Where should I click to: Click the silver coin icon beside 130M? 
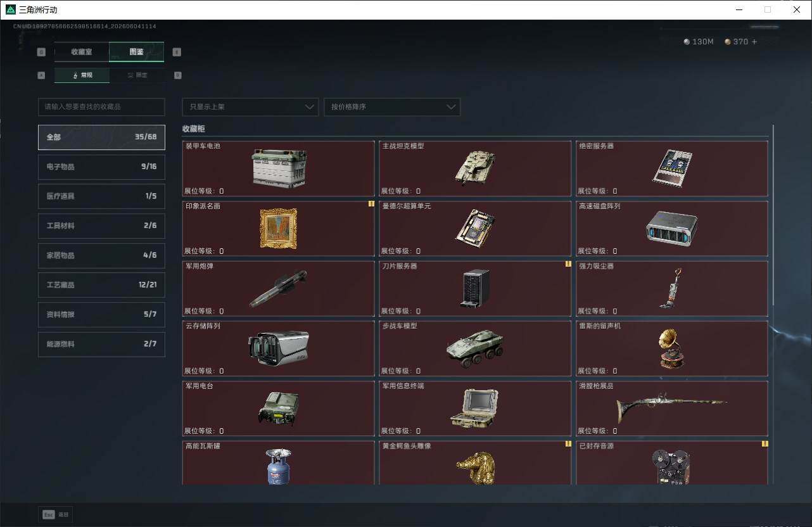(687, 42)
